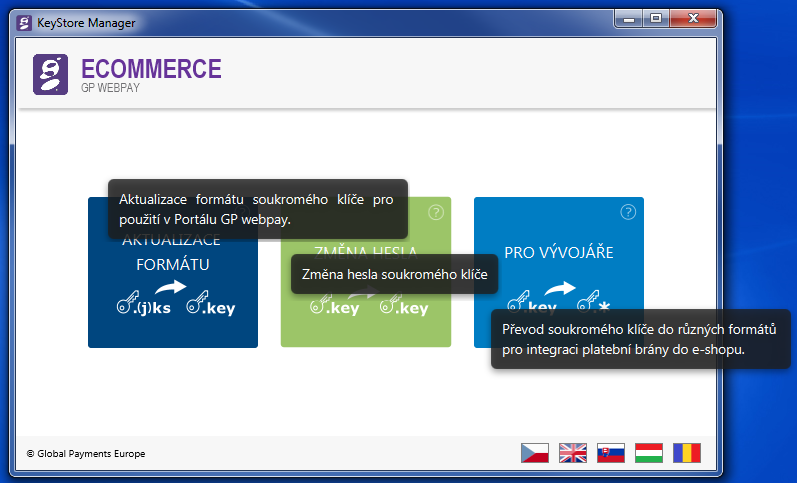Switch language to Slovak flag

611,452
